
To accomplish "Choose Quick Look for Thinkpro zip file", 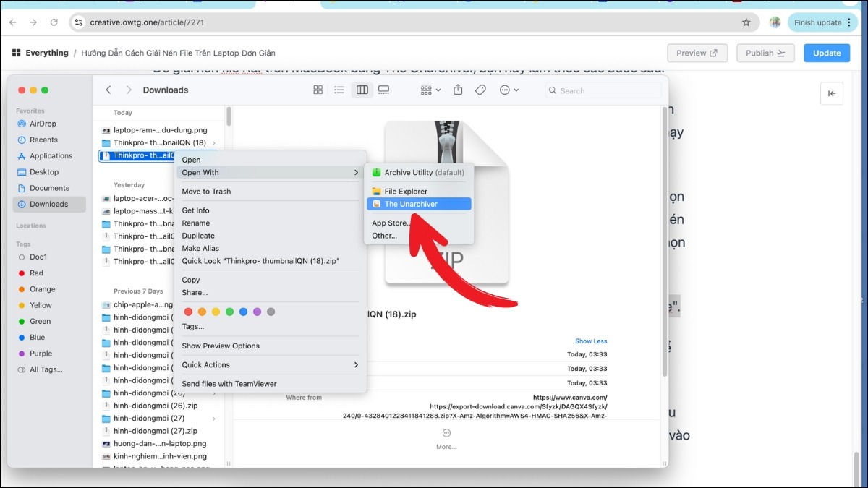I will coord(271,261).
